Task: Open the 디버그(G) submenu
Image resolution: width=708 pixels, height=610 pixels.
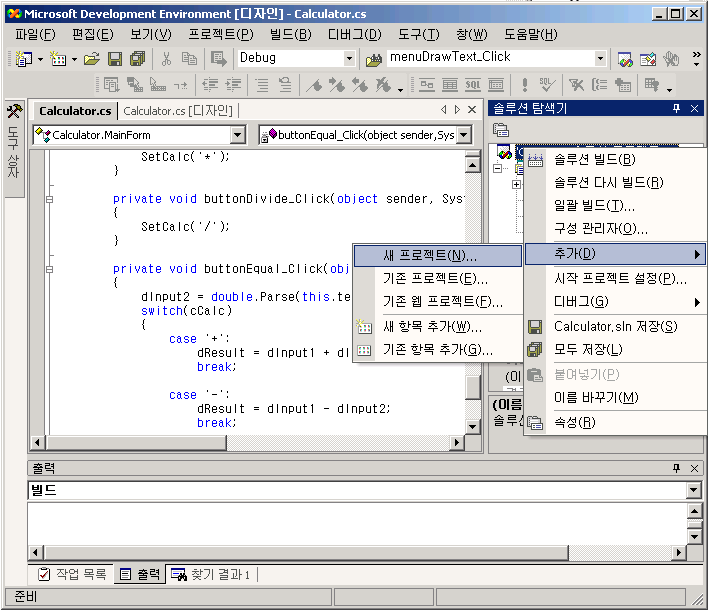Action: coord(615,302)
